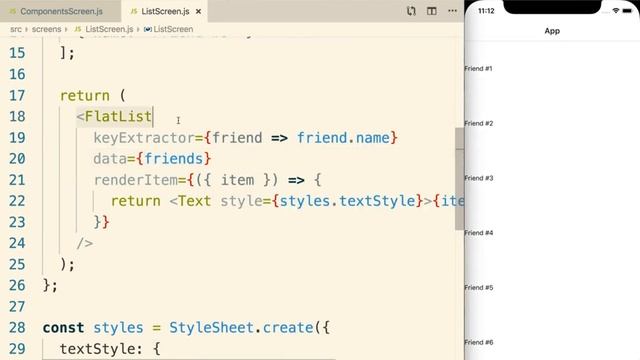Close the ListScreen.js tab
640x360 pixels.
point(198,11)
